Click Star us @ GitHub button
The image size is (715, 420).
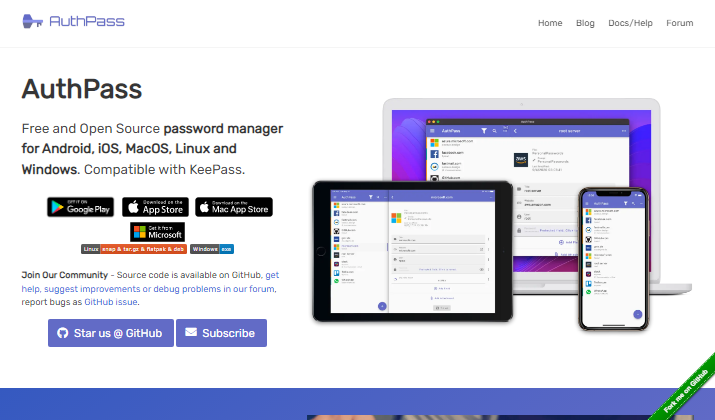coord(111,333)
